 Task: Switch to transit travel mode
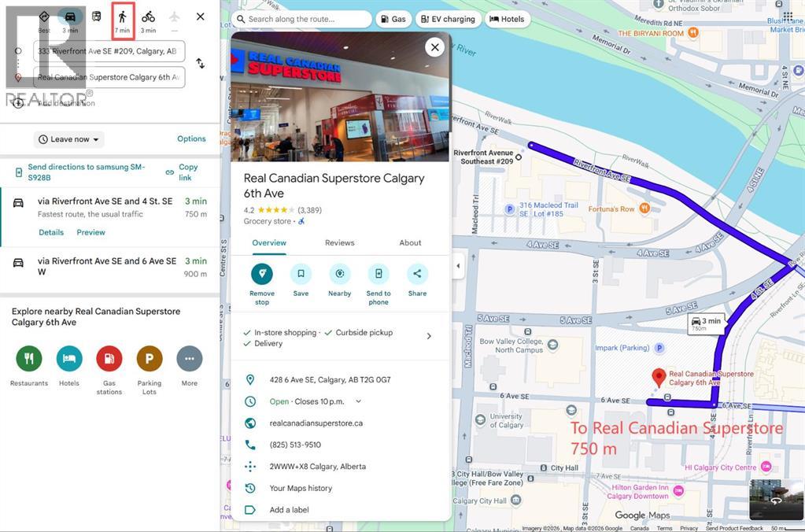coord(96,17)
